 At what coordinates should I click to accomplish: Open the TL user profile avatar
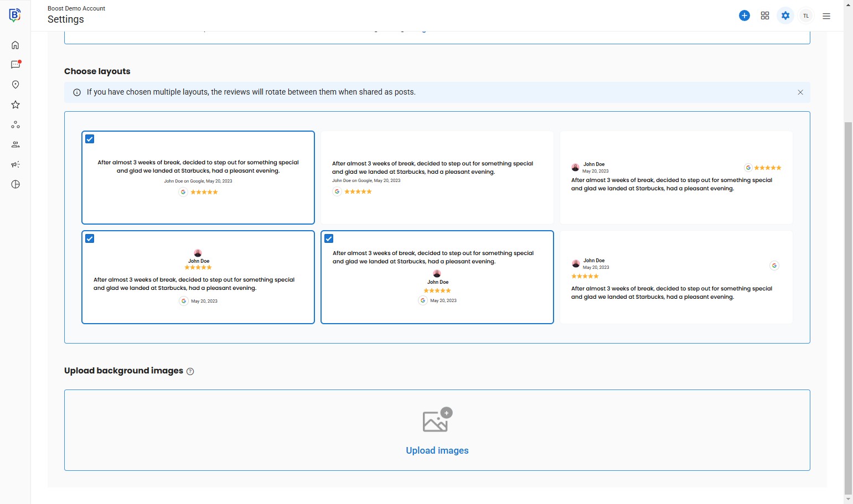[x=806, y=16]
